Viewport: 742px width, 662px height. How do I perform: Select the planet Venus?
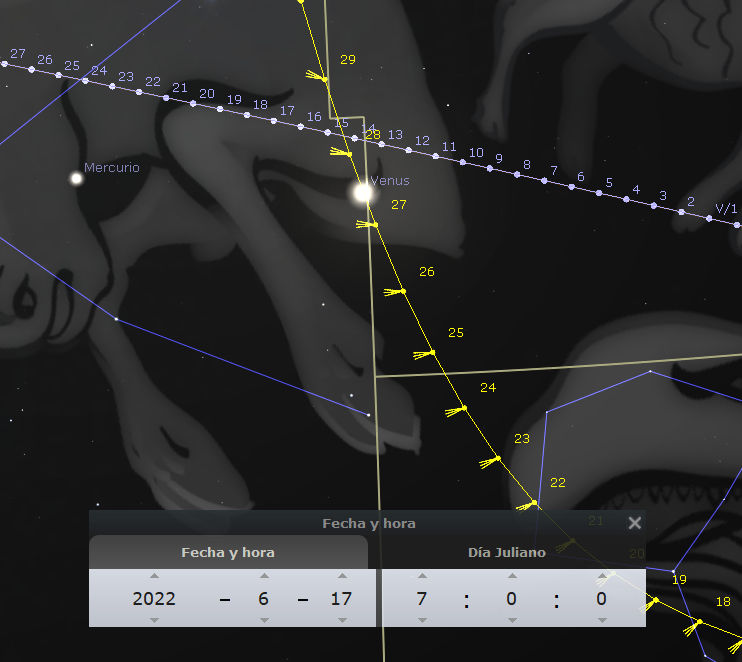pyautogui.click(x=363, y=193)
